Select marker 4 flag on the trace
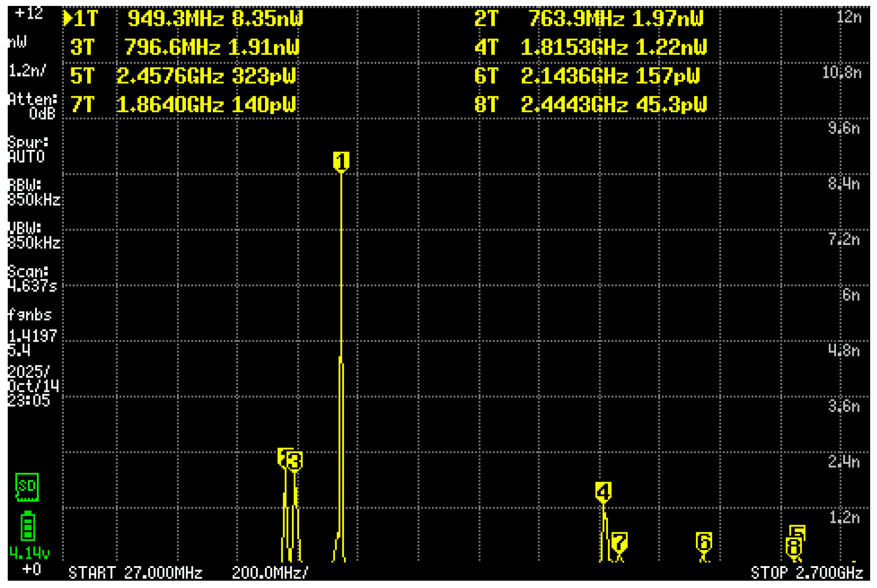877x588 pixels. [603, 491]
